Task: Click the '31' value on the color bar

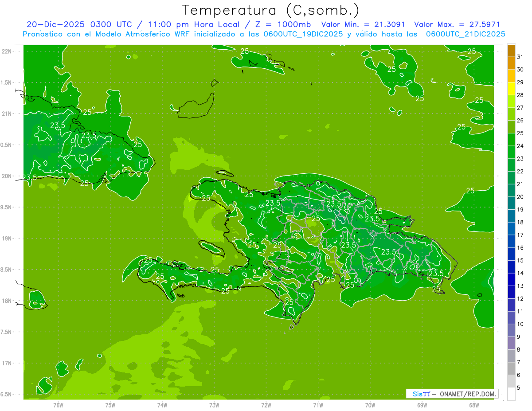Action: [x=520, y=57]
